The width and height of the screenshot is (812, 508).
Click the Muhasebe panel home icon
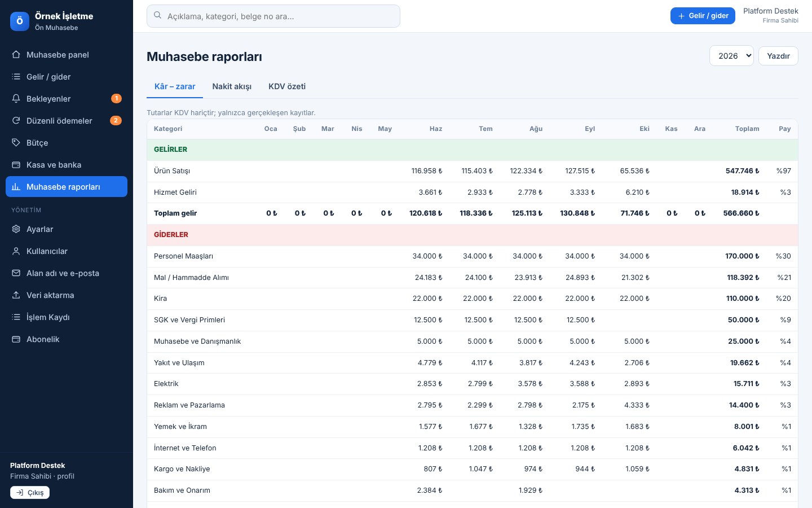coord(16,55)
